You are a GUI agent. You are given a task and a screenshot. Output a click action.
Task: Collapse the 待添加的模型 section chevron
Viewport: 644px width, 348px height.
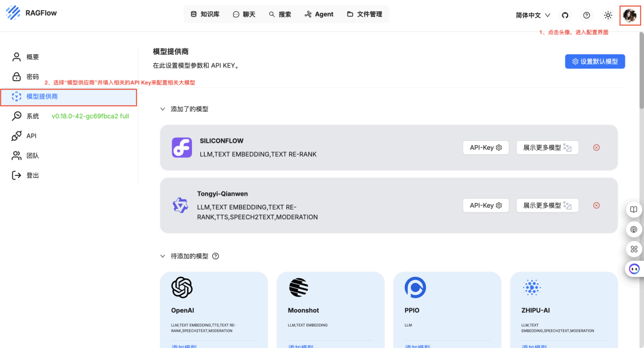[x=163, y=256]
